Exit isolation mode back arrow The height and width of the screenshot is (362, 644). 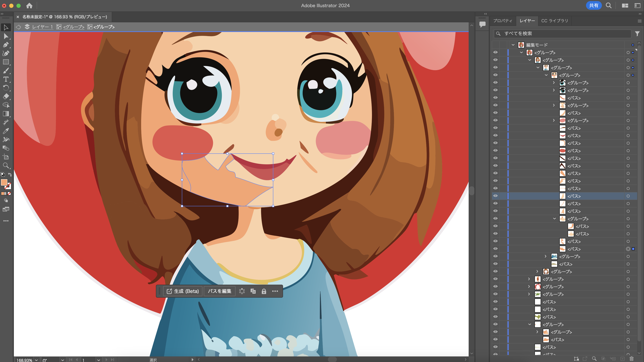[18, 27]
